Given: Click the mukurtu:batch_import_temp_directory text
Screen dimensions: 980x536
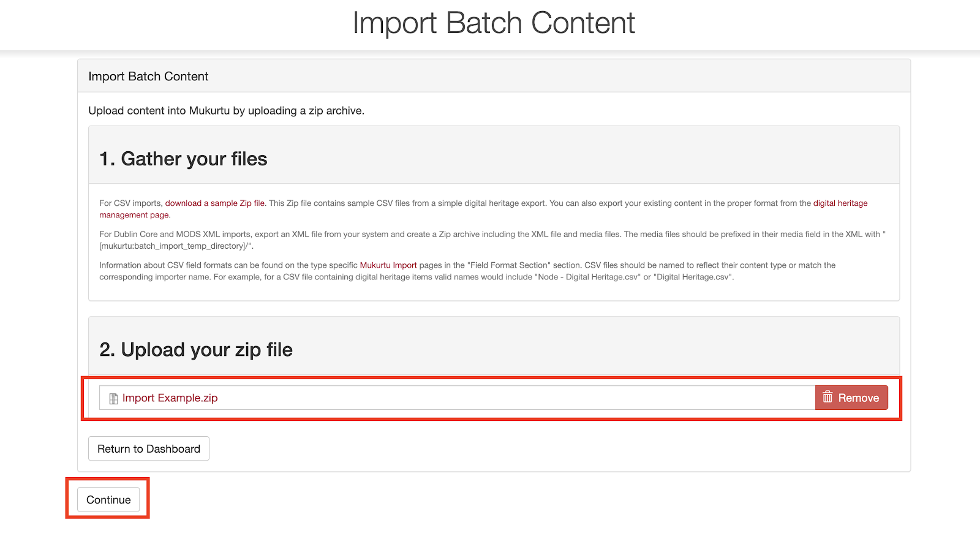Looking at the screenshot, I should pyautogui.click(x=175, y=246).
